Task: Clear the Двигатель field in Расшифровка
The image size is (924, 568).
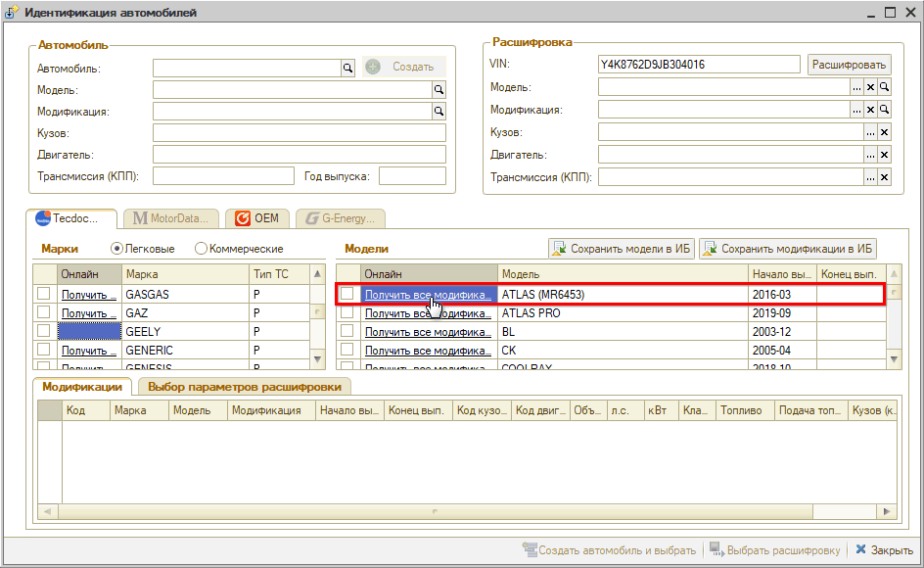Action: click(x=884, y=155)
